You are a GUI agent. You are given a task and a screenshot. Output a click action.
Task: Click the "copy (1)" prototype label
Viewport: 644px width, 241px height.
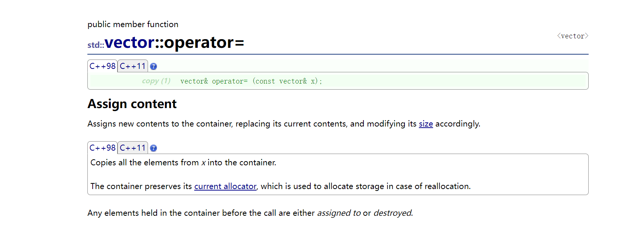(156, 81)
